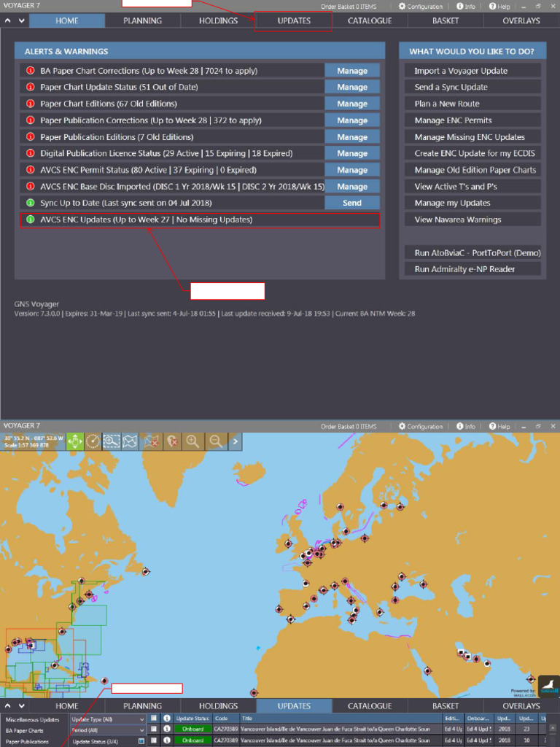This screenshot has height=747, width=560.
Task: Click Send for Sync Up to Date
Action: tap(352, 203)
